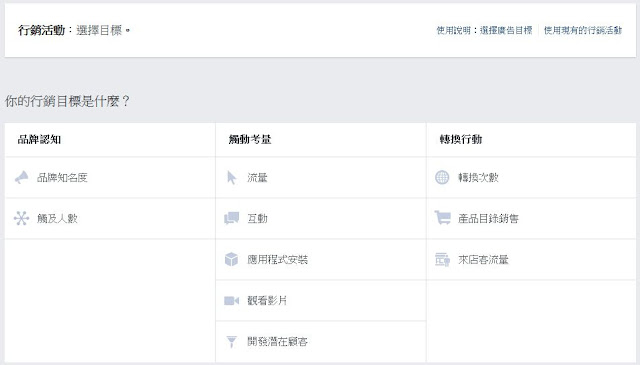Click the globe icon for 轉換次數
The width and height of the screenshot is (640, 365).
[x=442, y=177]
